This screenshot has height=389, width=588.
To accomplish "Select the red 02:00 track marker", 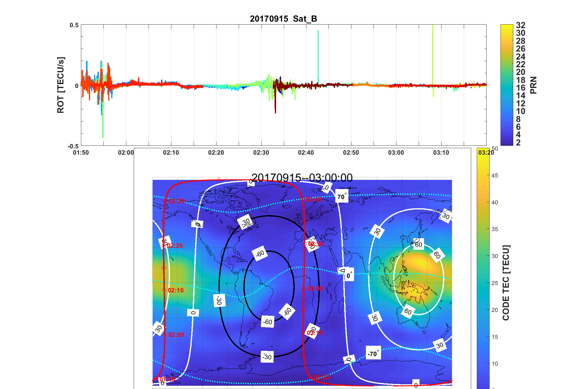I will pyautogui.click(x=165, y=334).
